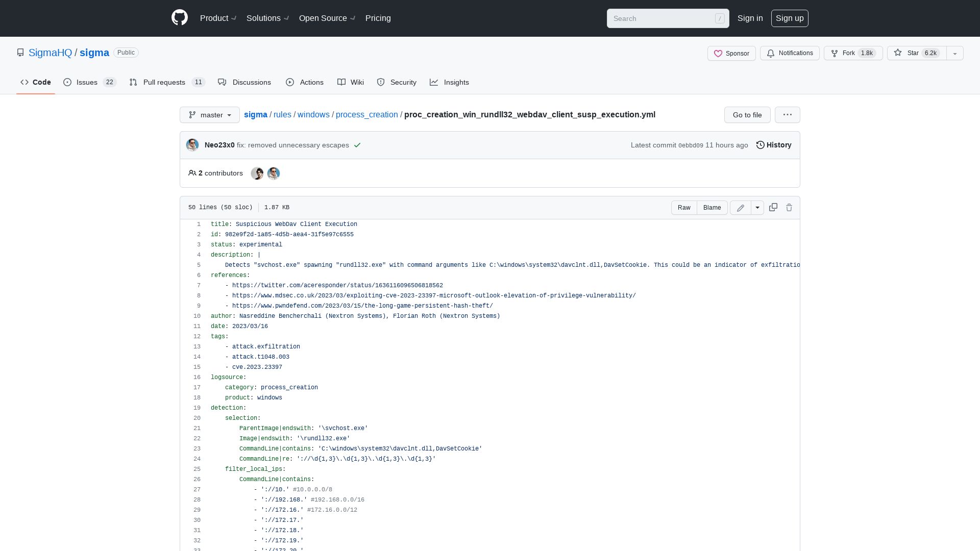Click the more options ellipsis button
Viewport: 980px width, 551px height.
pyautogui.click(x=788, y=114)
